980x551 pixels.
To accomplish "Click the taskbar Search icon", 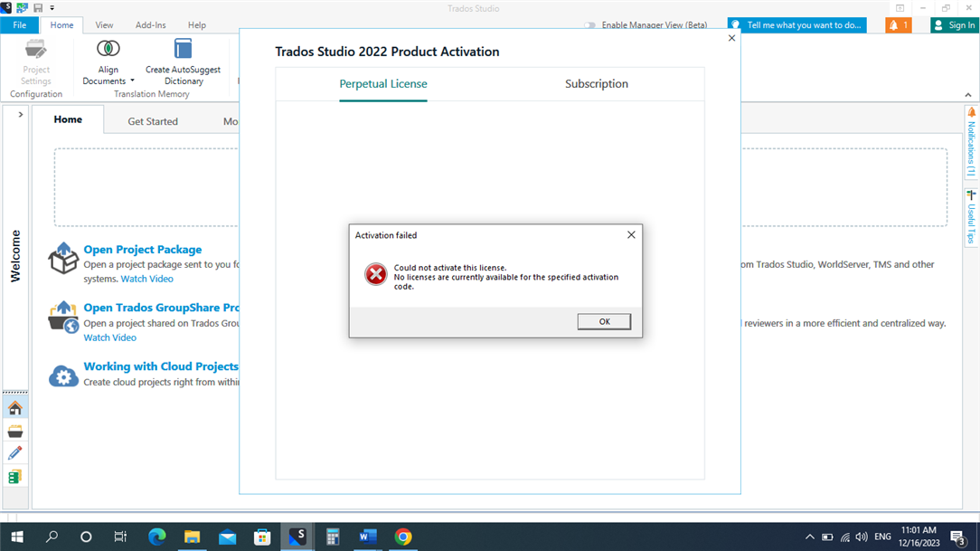I will click(52, 537).
